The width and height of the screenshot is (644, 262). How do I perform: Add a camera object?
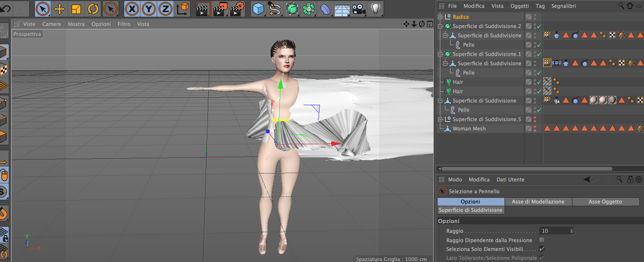point(359,9)
